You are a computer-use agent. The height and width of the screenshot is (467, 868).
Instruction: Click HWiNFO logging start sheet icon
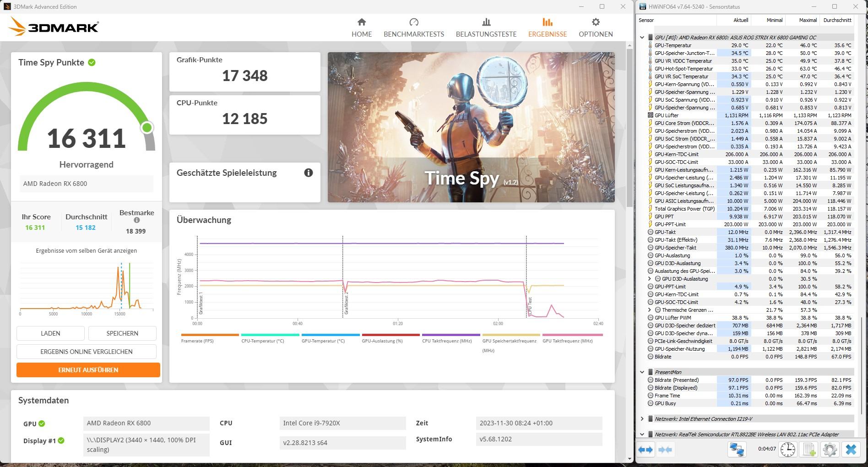tap(809, 450)
